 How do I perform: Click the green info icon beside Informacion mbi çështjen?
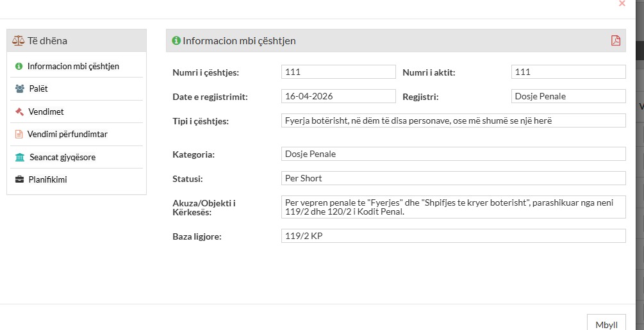click(19, 66)
